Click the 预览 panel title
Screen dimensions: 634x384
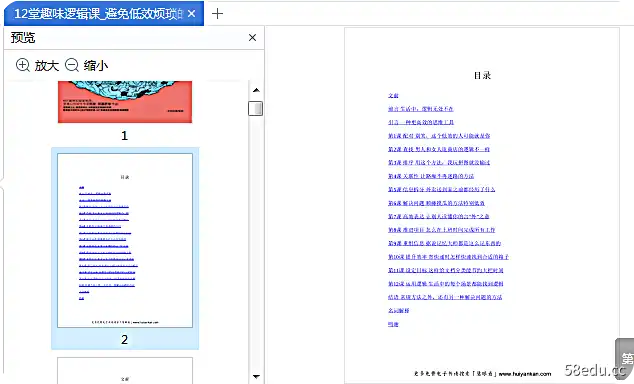(23, 38)
